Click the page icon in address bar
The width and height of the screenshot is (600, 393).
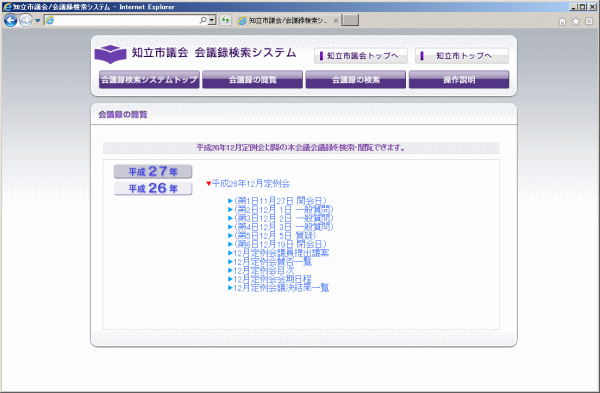[50, 20]
